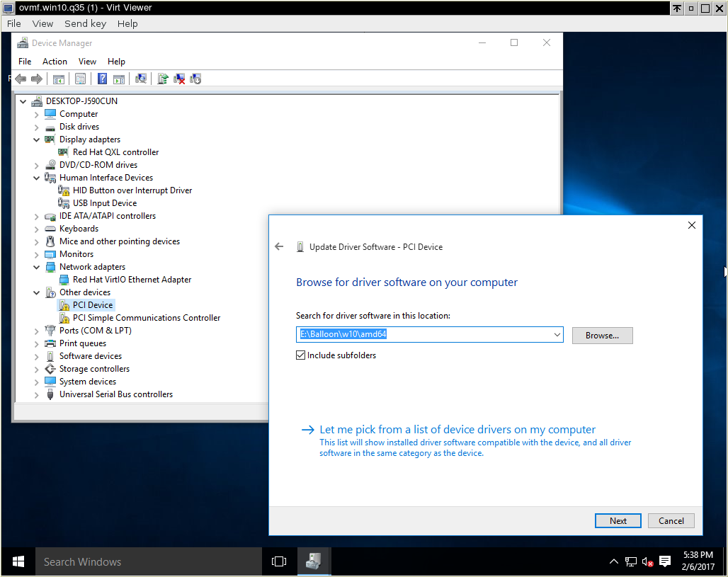Click the Update driver software toolbar icon
This screenshot has width=728, height=577.
[161, 79]
